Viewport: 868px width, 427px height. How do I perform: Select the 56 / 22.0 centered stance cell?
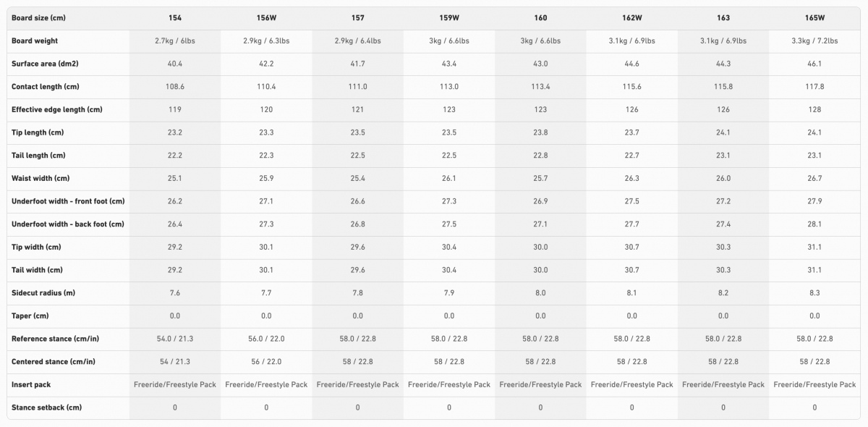pos(266,362)
